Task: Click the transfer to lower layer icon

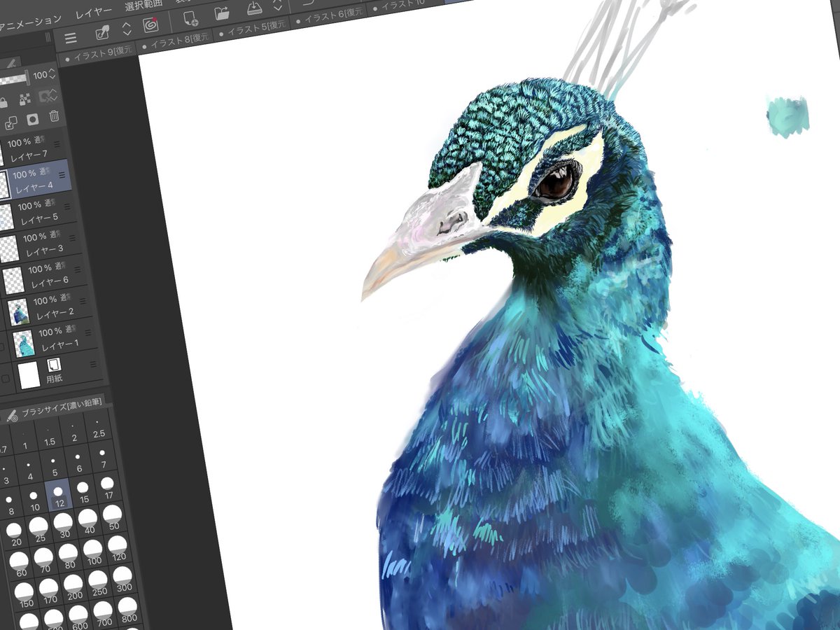Action: click(x=11, y=123)
